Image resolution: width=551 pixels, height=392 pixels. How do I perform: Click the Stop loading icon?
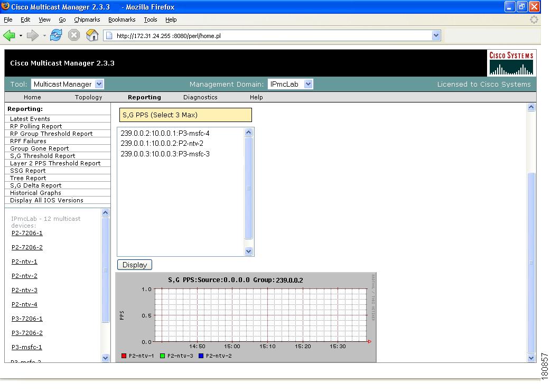pyautogui.click(x=74, y=35)
